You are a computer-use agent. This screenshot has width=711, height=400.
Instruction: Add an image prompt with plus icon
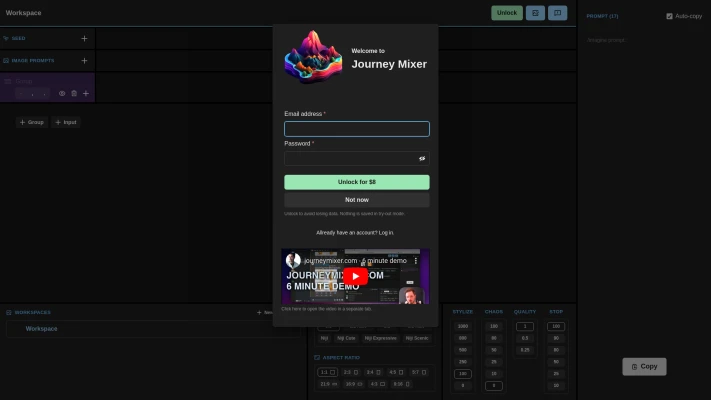(84, 60)
